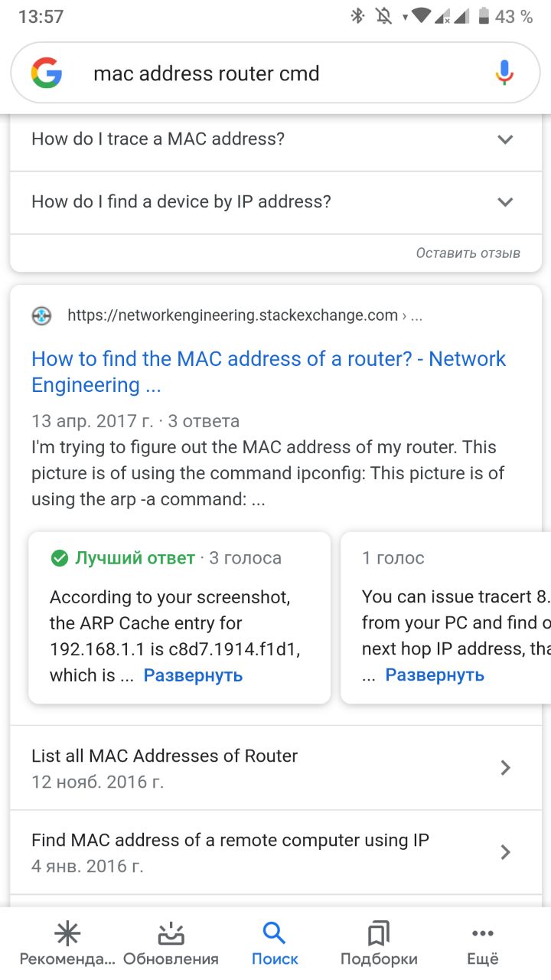Open the Подборки collections icon
551x980 pixels.
379,934
